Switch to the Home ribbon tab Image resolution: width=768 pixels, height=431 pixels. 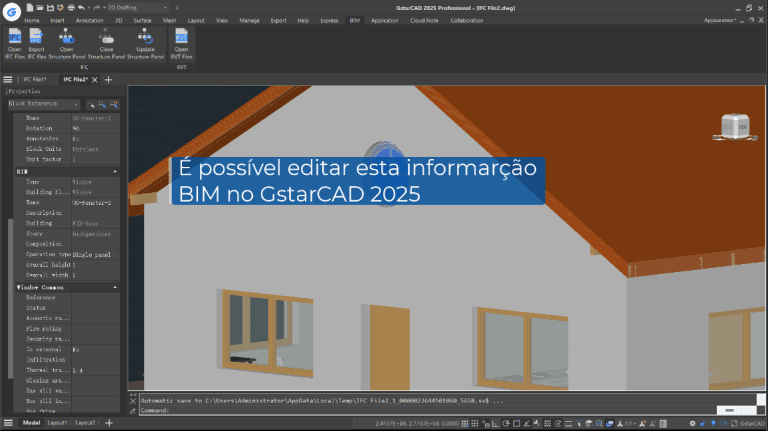[32, 21]
